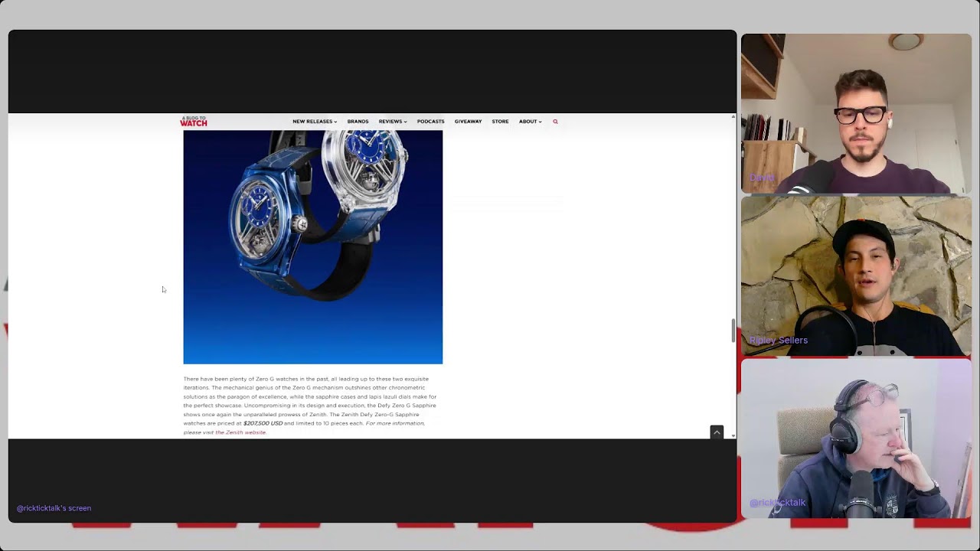The image size is (980, 551).
Task: Click the page vertical scrollbar thumb
Action: click(x=733, y=331)
